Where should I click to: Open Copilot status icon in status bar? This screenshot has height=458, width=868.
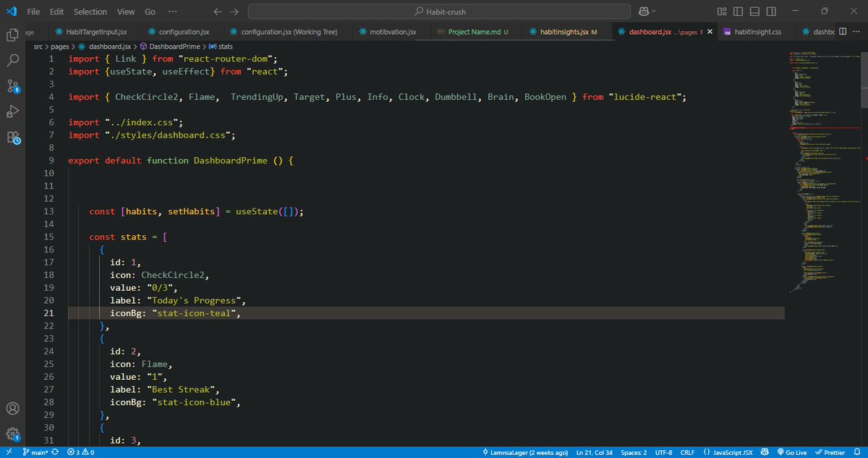point(763,452)
